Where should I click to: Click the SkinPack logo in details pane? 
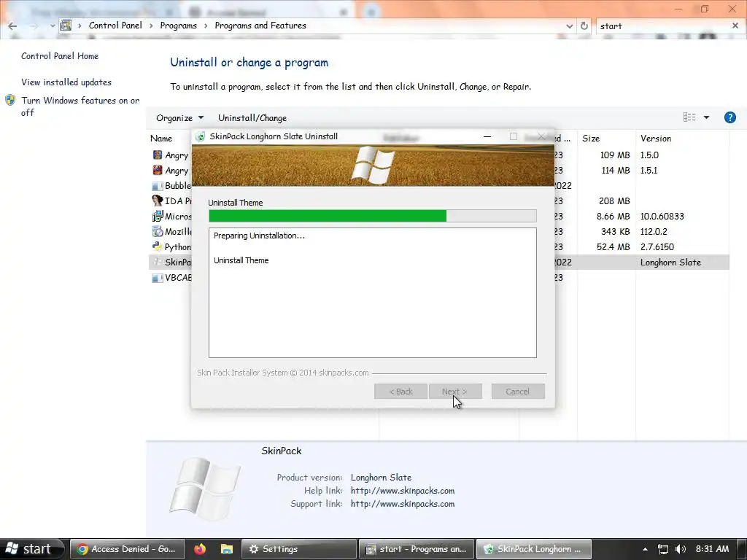point(204,489)
